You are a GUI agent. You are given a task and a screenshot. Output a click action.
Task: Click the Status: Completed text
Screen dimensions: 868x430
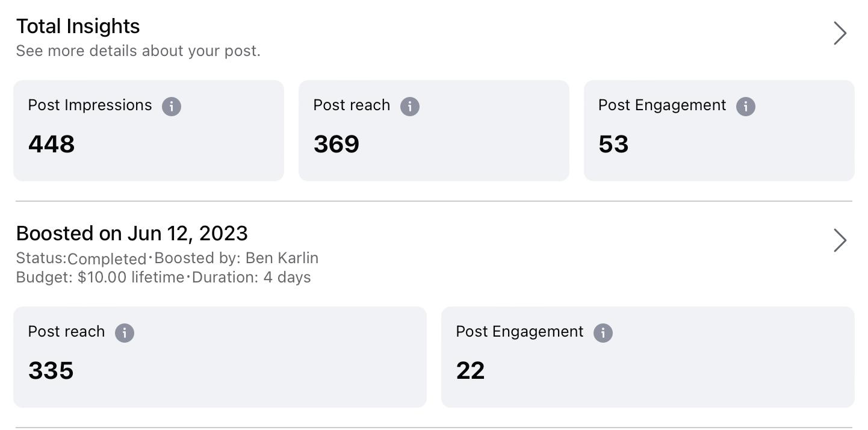click(81, 258)
